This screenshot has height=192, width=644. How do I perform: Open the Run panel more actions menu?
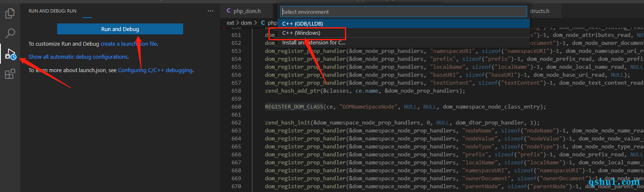(x=211, y=11)
